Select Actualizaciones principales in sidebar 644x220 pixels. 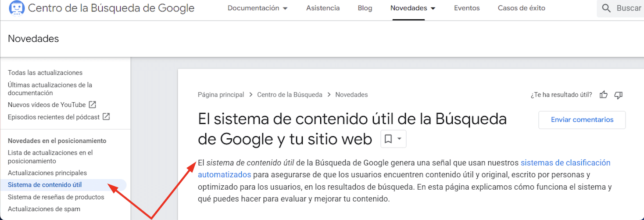click(47, 173)
